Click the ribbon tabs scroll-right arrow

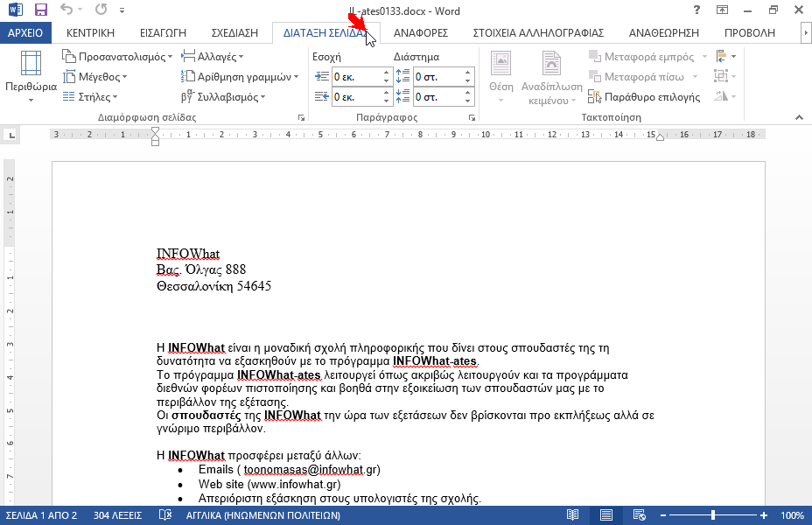(x=805, y=33)
